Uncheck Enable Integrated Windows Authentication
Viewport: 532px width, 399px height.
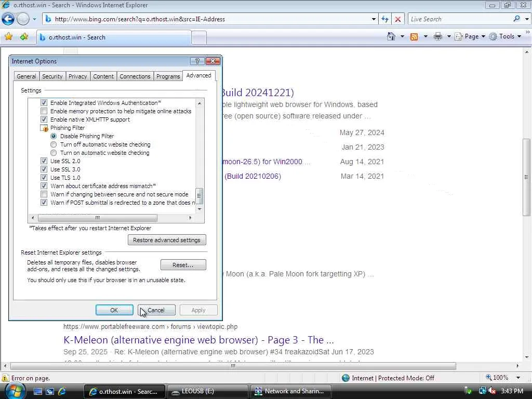click(44, 102)
